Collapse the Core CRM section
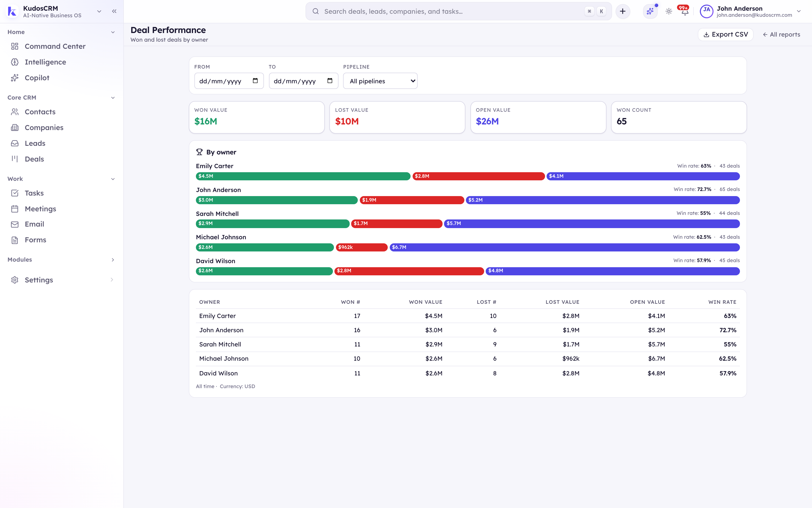The height and width of the screenshot is (508, 812). [113, 98]
